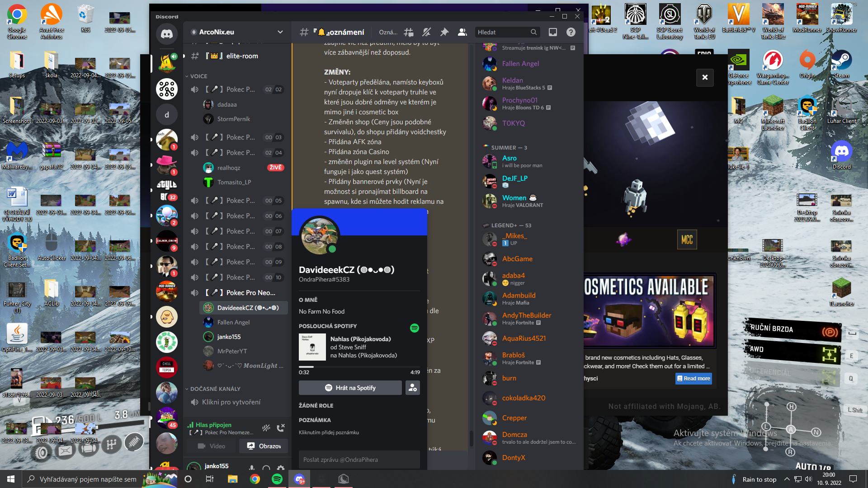Image resolution: width=868 pixels, height=488 pixels.
Task: Click the Read more link
Action: 693,379
